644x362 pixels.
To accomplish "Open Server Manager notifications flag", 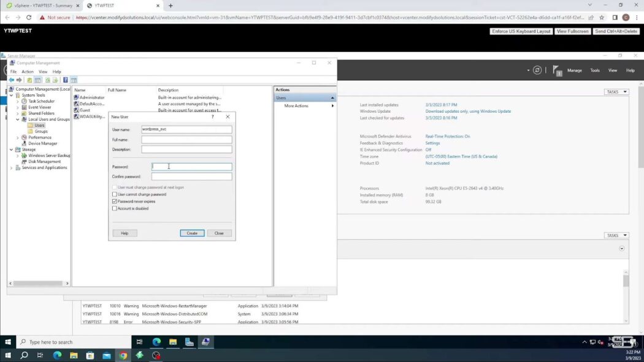I will (x=557, y=70).
